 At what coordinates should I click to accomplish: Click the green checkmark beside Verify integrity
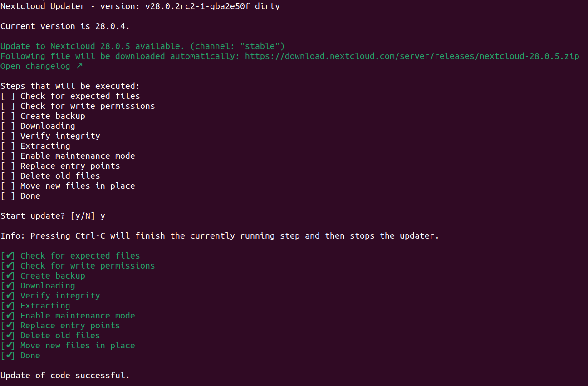[10, 296]
